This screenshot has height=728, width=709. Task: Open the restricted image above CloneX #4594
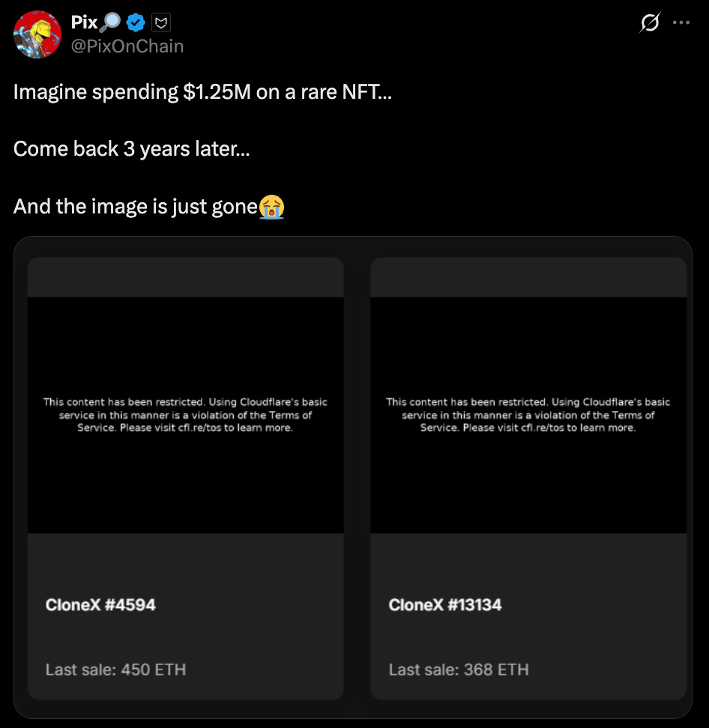click(185, 415)
